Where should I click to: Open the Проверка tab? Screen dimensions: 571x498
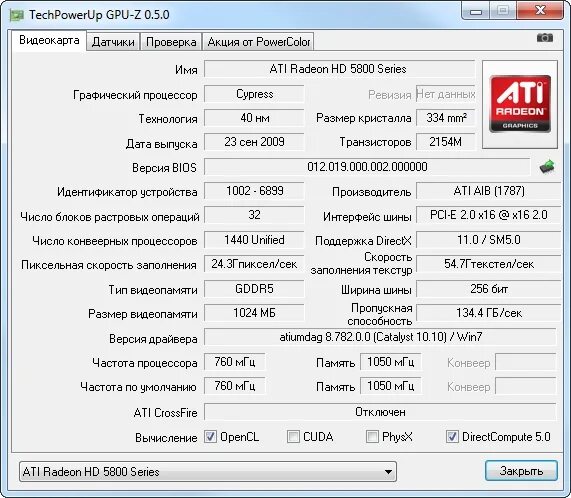(x=171, y=42)
